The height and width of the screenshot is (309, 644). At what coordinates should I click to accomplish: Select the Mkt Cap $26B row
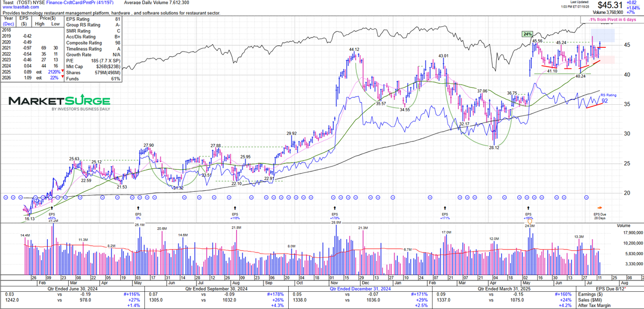click(x=94, y=67)
